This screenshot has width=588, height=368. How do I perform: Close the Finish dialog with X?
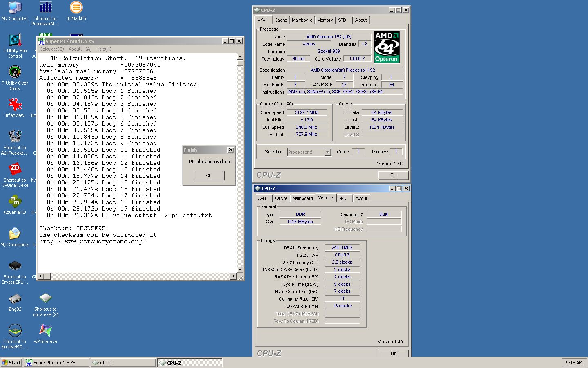coord(230,150)
